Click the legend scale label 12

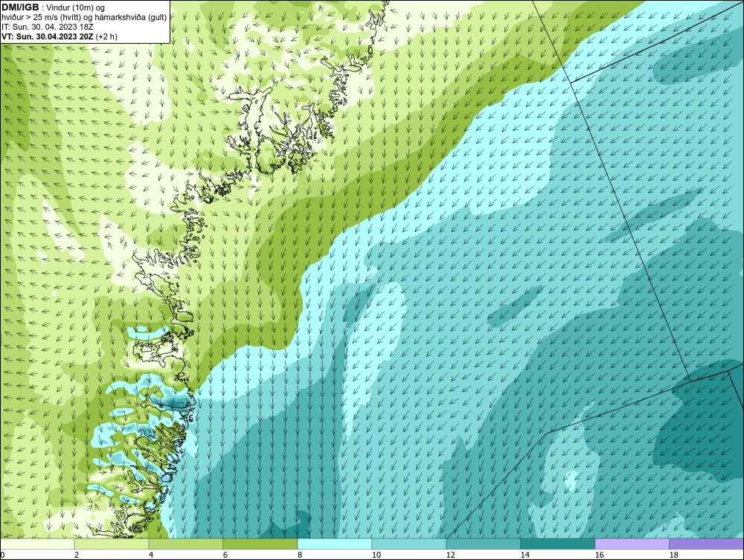pyautogui.click(x=450, y=555)
